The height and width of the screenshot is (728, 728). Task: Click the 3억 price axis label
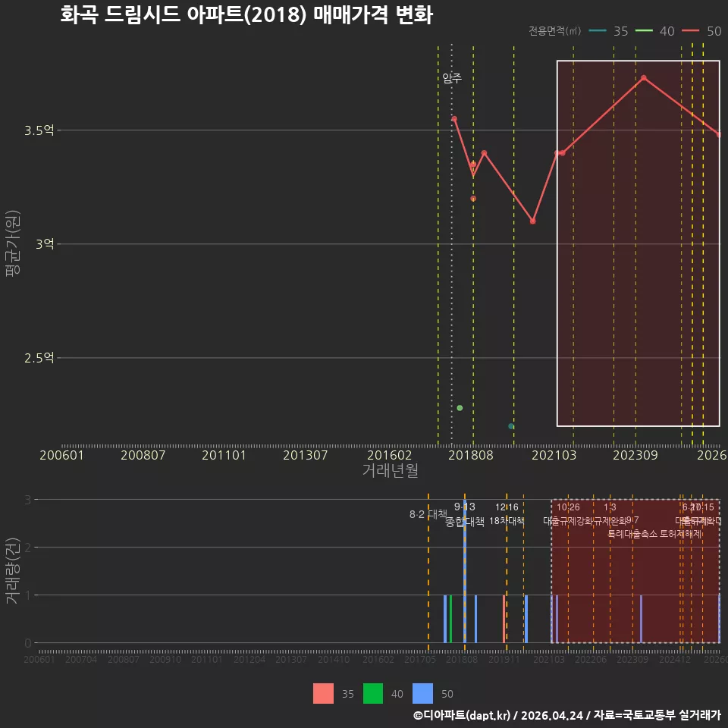click(x=45, y=244)
